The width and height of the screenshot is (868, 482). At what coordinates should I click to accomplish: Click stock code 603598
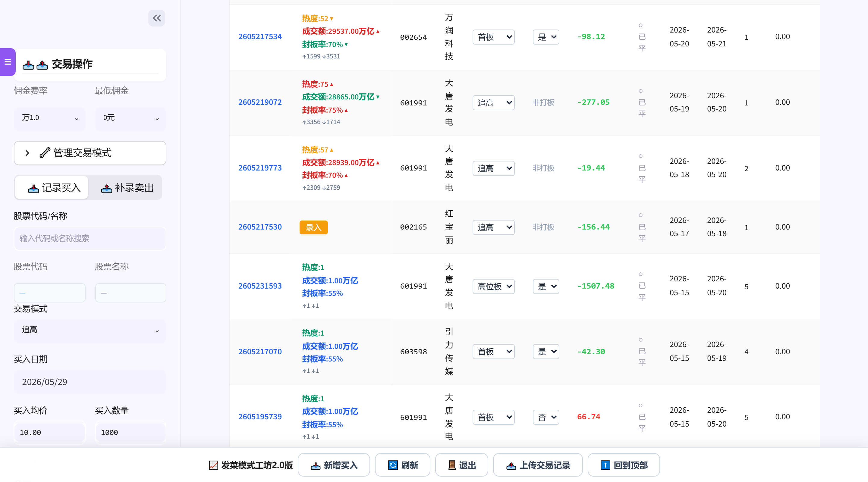(414, 352)
